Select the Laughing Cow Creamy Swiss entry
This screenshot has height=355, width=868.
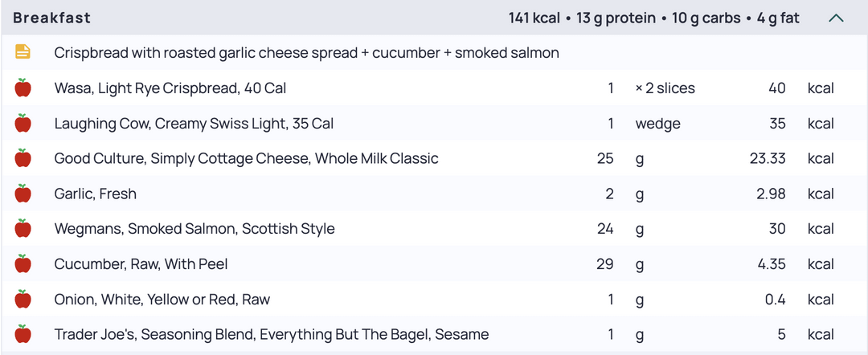pyautogui.click(x=194, y=124)
